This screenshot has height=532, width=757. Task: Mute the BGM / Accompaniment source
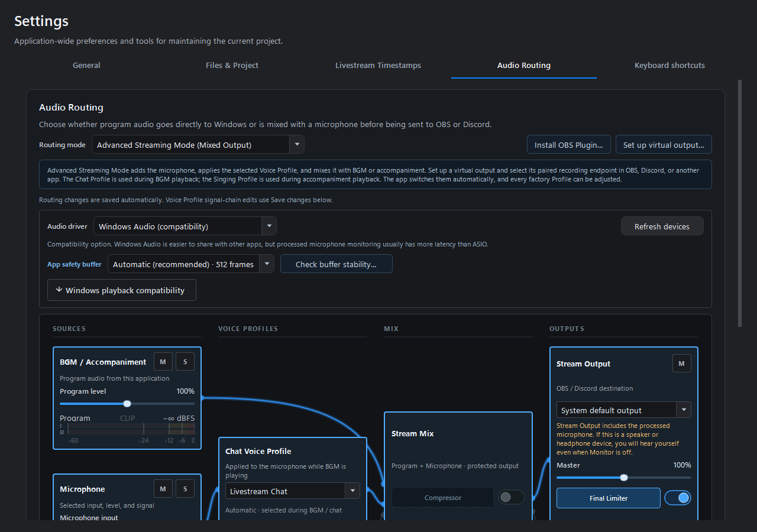[163, 362]
